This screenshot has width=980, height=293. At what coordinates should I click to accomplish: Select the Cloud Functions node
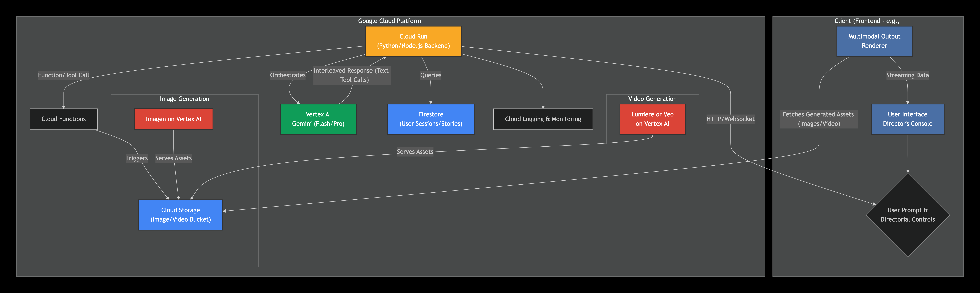[x=64, y=119]
